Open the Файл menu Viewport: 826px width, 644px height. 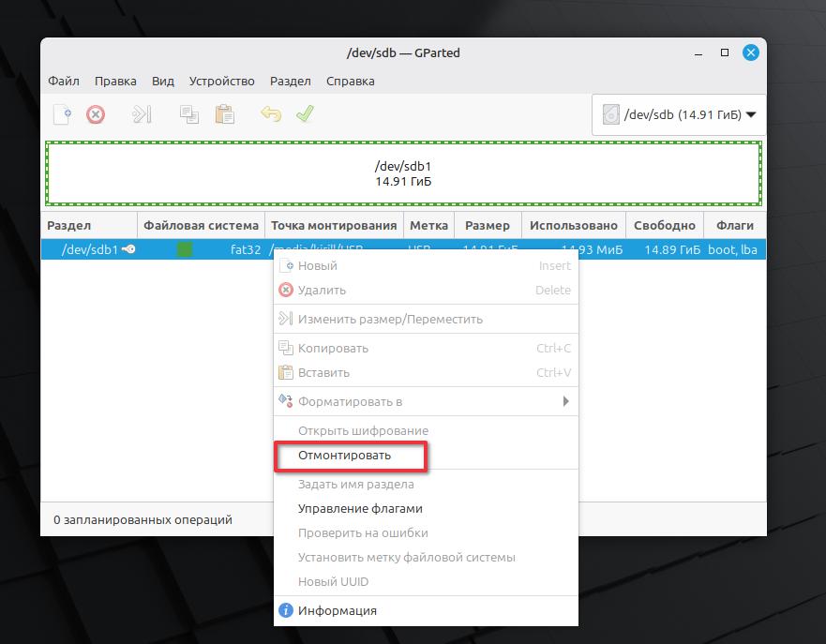(x=64, y=82)
